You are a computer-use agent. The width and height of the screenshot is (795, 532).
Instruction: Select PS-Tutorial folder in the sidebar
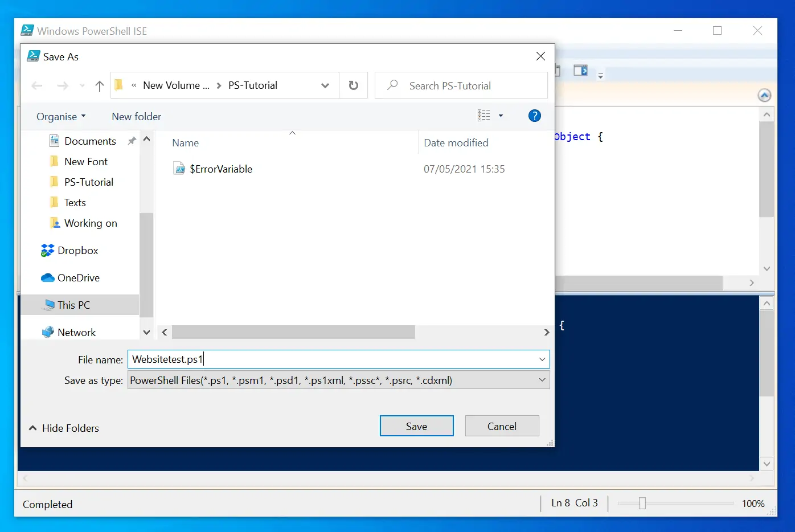[88, 182]
